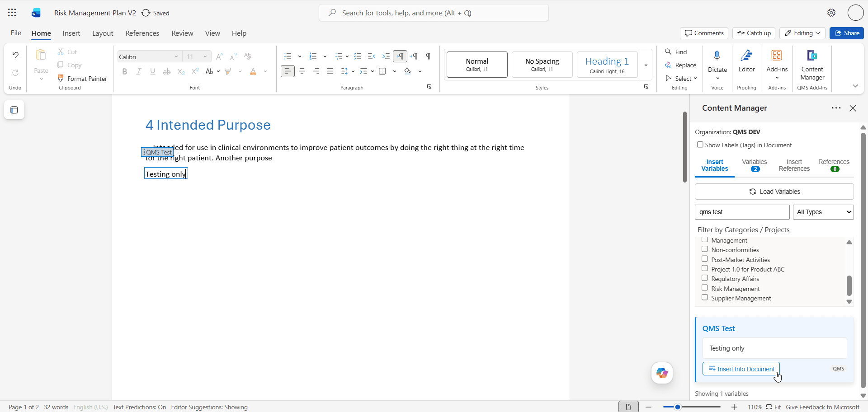Open Content Manager add-in

812,65
